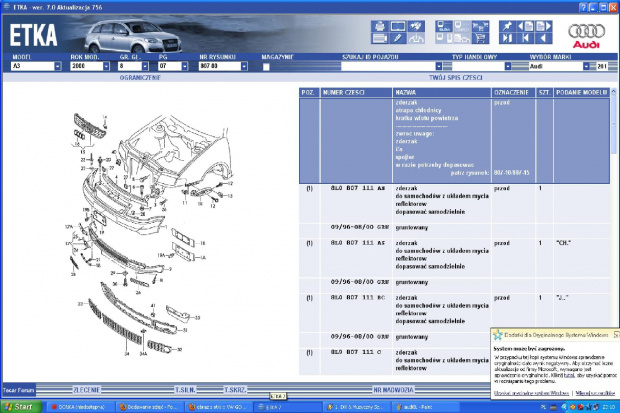Close the Windows notification balloon
620x413 pixels.
coord(616,335)
